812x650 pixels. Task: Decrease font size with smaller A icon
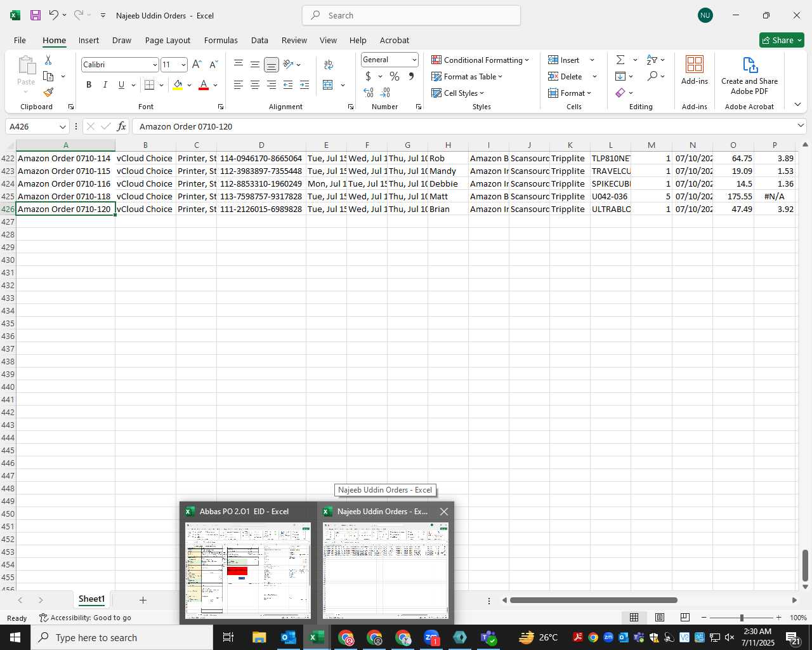click(x=213, y=65)
